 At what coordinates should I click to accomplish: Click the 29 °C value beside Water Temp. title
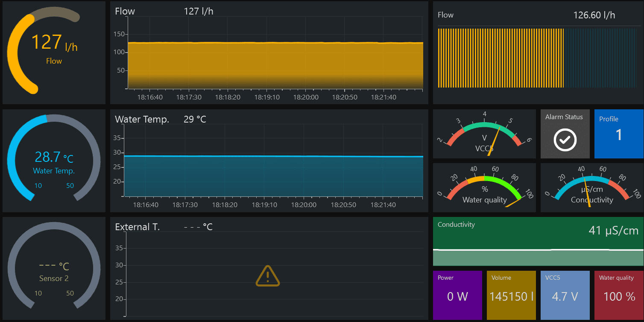point(195,119)
